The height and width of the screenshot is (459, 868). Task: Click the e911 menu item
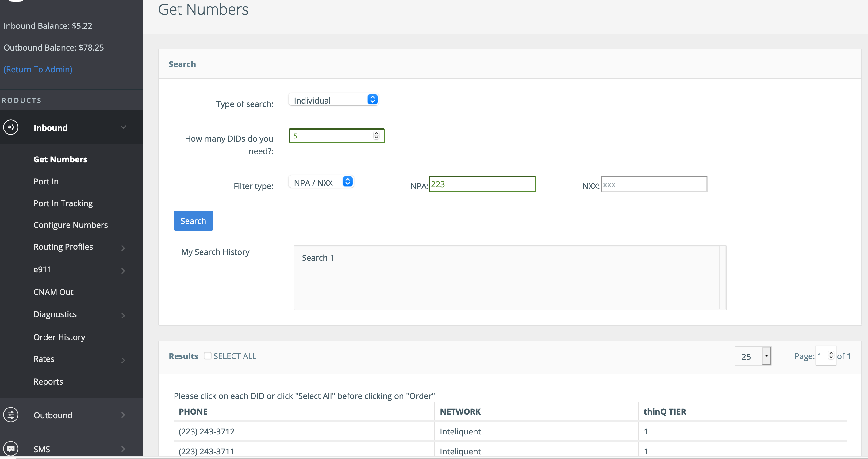(x=42, y=270)
